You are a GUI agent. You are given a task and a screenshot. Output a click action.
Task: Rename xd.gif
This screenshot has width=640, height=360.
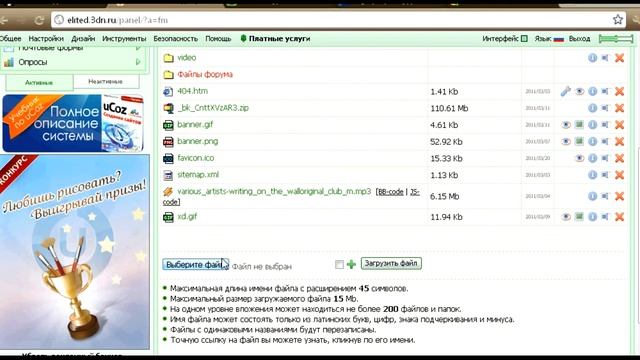click(x=605, y=217)
